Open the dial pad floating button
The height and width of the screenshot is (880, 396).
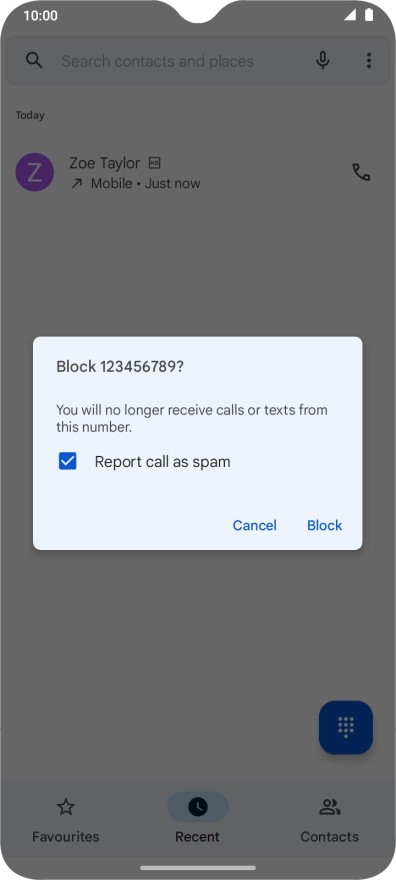[x=346, y=727]
